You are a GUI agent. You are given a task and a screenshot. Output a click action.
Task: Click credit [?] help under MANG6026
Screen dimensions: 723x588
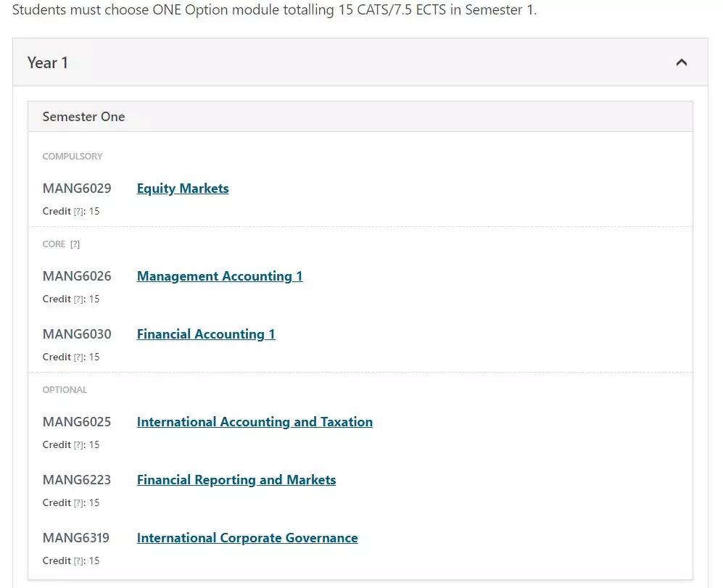click(78, 299)
